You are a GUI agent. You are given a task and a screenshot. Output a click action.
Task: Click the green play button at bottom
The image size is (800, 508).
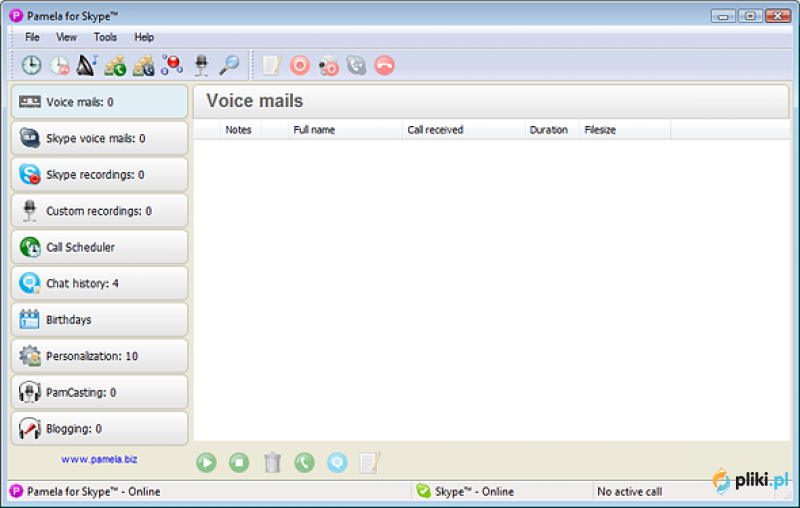click(207, 463)
